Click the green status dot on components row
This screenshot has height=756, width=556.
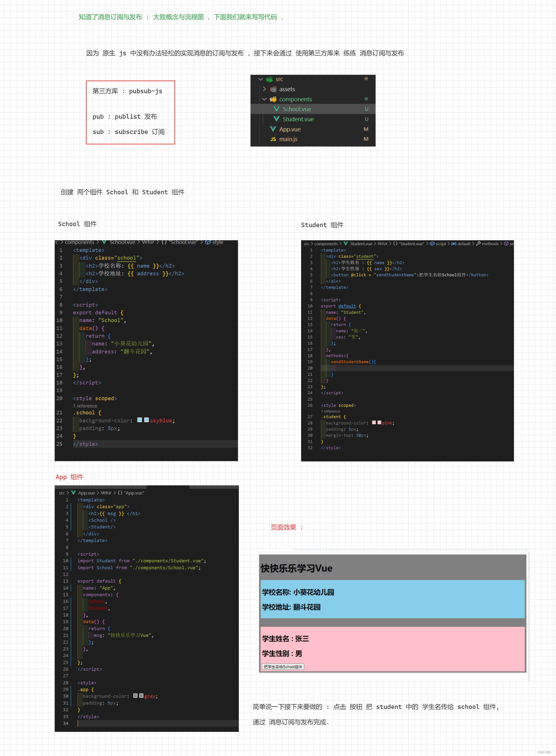(x=366, y=99)
